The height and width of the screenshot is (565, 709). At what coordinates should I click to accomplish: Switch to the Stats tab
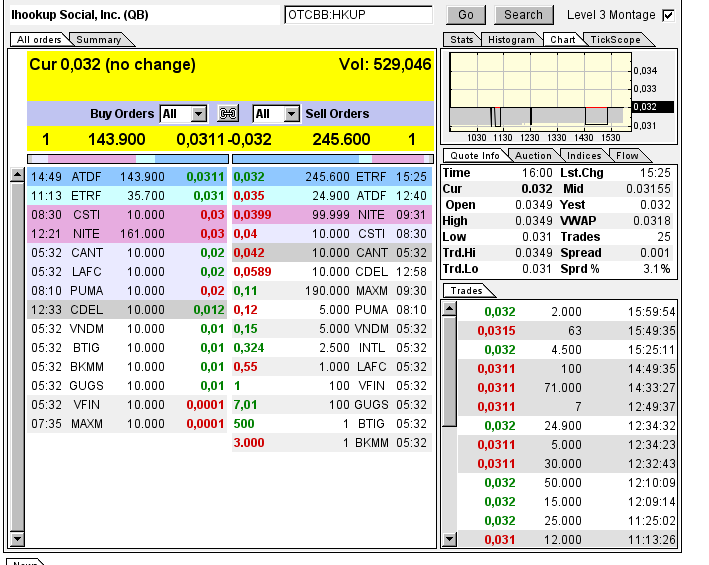tap(461, 40)
